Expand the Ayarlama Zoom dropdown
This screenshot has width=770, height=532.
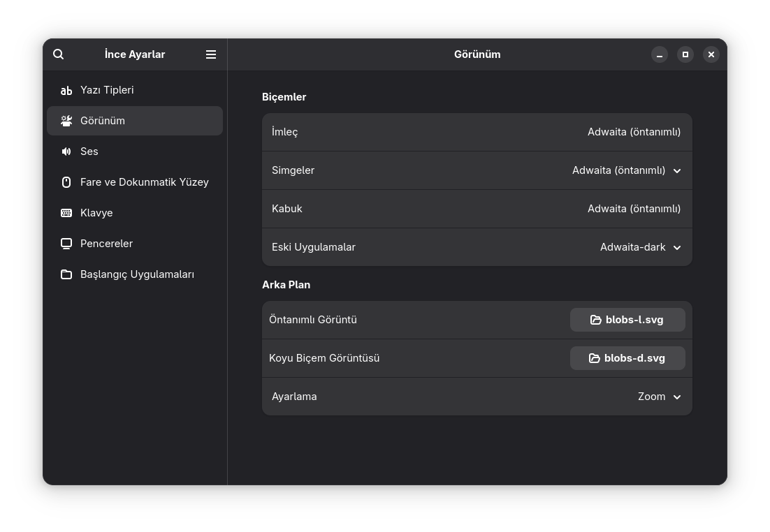tap(659, 397)
